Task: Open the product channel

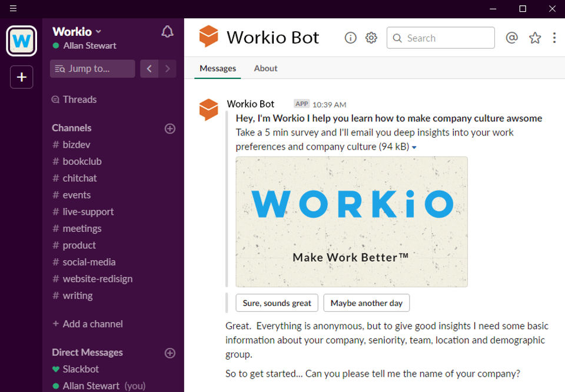Action: [74, 245]
